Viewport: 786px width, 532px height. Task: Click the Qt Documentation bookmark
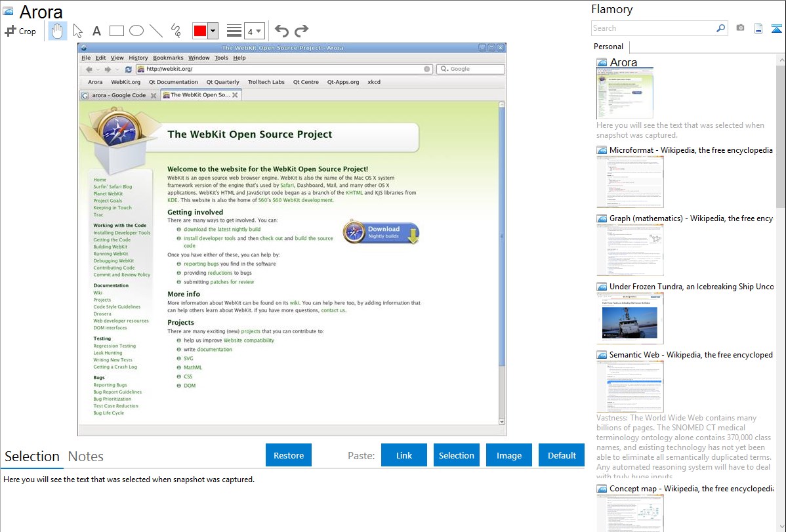coord(173,82)
